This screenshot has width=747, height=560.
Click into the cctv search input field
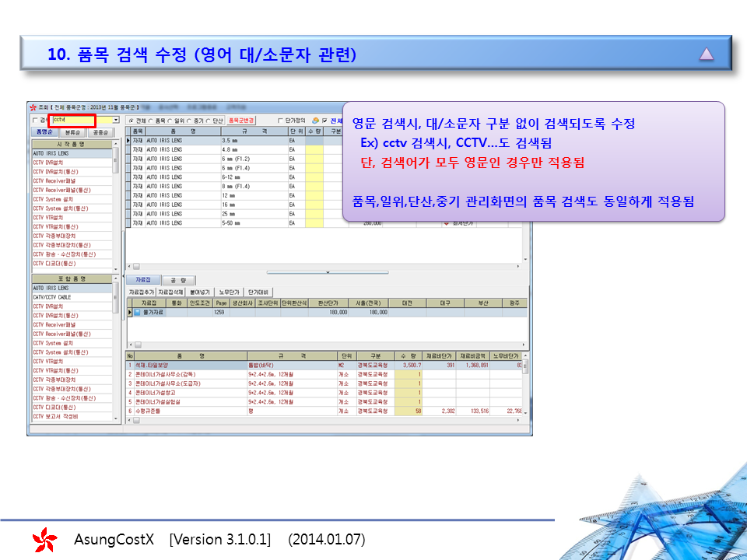[74, 121]
